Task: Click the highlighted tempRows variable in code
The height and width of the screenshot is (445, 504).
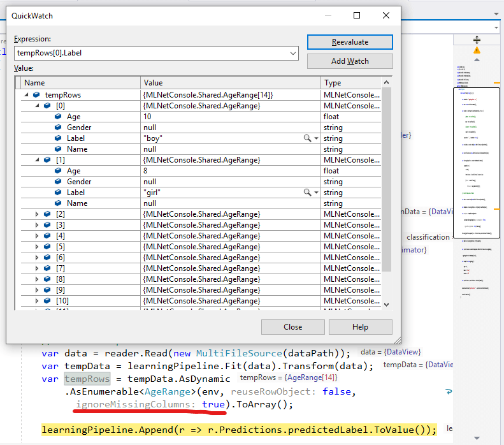Action: [87, 379]
